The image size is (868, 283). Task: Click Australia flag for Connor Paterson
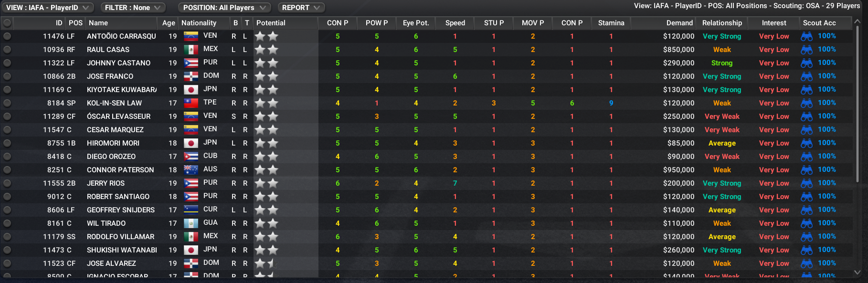191,170
